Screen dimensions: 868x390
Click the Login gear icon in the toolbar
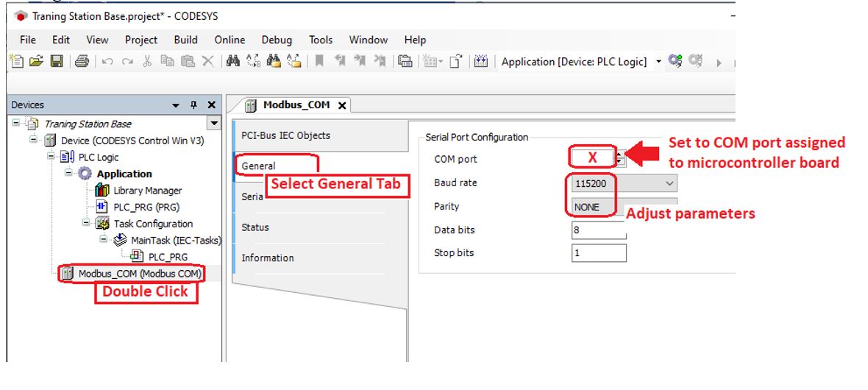[674, 62]
